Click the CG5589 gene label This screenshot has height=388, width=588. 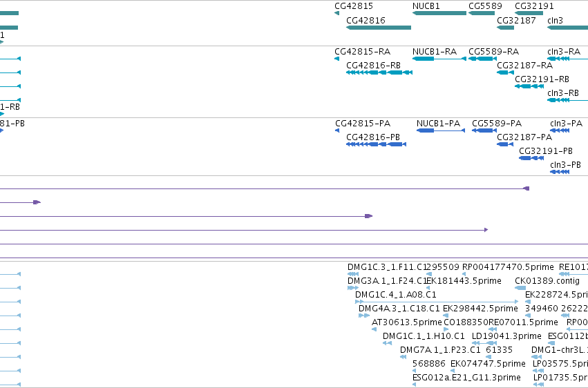(485, 6)
